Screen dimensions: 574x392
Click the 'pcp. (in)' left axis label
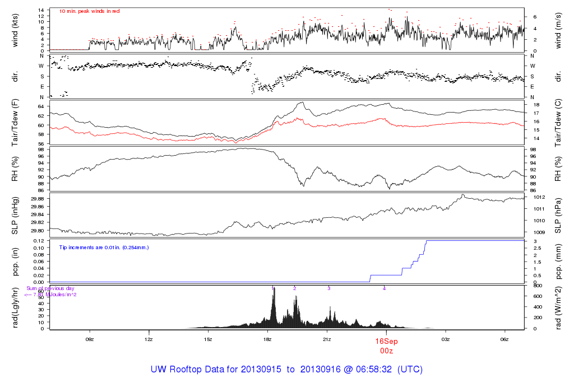[x=15, y=262]
